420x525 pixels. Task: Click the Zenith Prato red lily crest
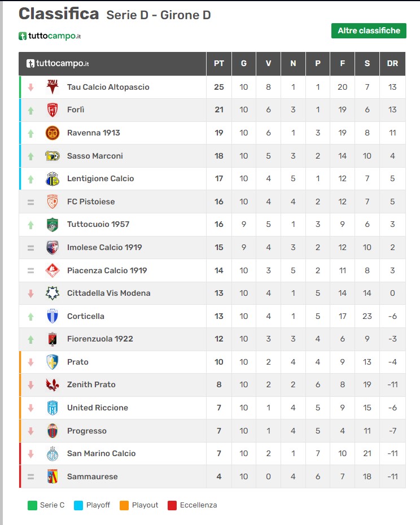tap(53, 385)
